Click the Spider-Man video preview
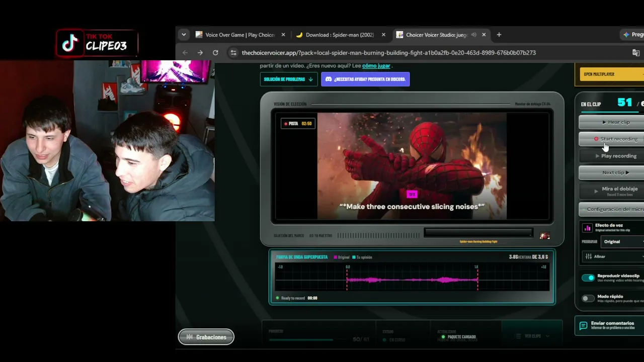The height and width of the screenshot is (362, 644). click(x=412, y=166)
